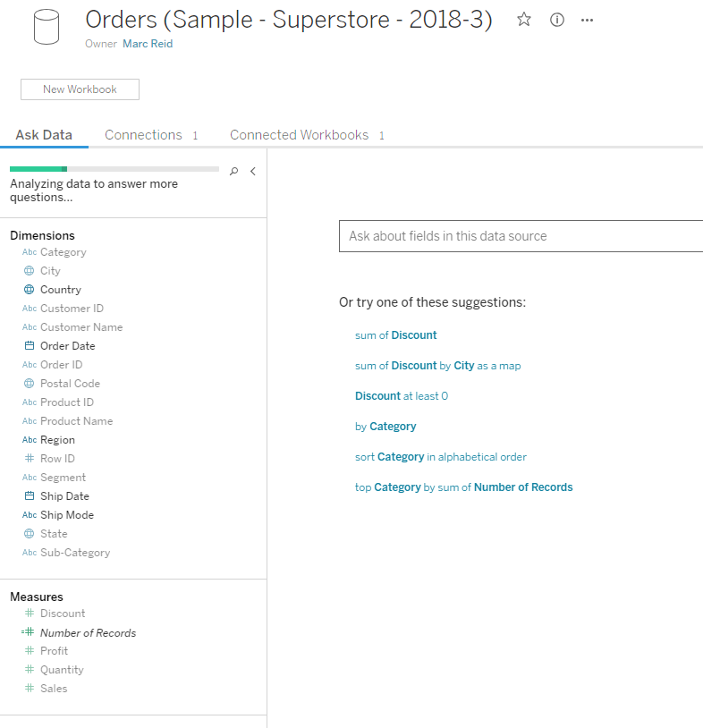Switch to the Connections tab
The height and width of the screenshot is (728, 703).
(x=143, y=135)
